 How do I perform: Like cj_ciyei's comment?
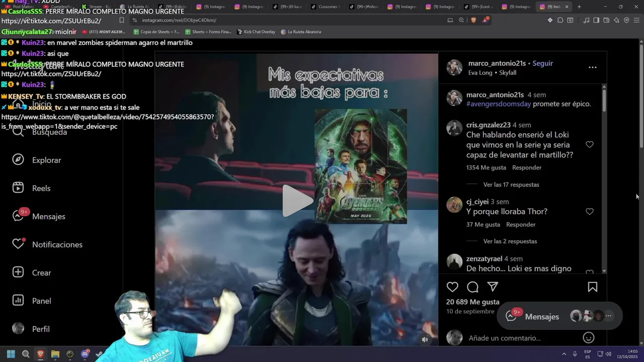pos(590,212)
